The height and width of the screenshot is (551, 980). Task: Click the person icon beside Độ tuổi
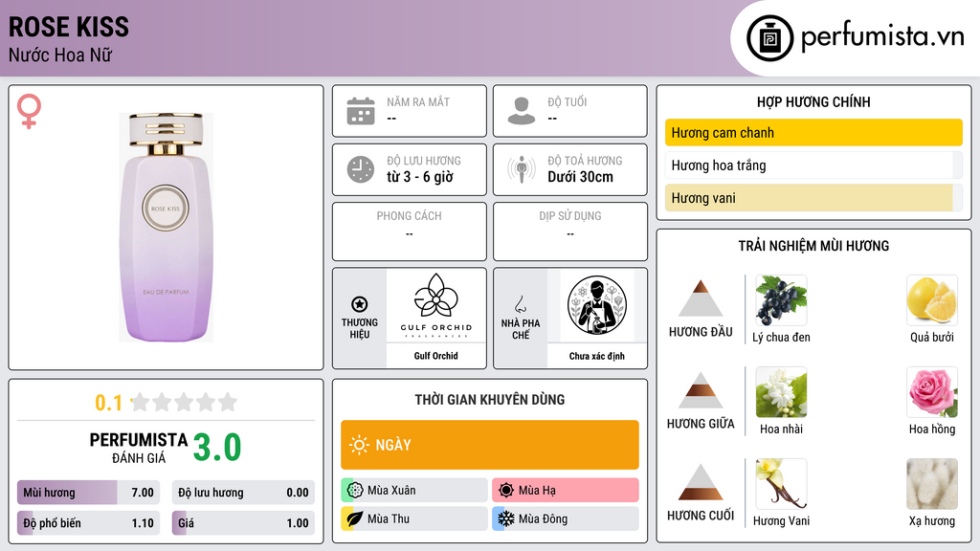coord(522,111)
